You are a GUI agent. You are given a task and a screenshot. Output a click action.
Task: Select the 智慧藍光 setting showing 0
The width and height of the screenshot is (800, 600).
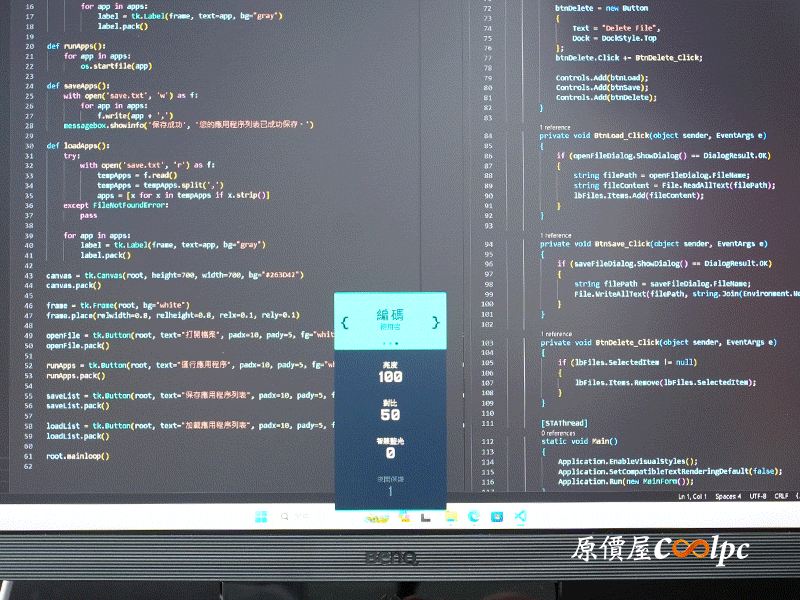(390, 448)
